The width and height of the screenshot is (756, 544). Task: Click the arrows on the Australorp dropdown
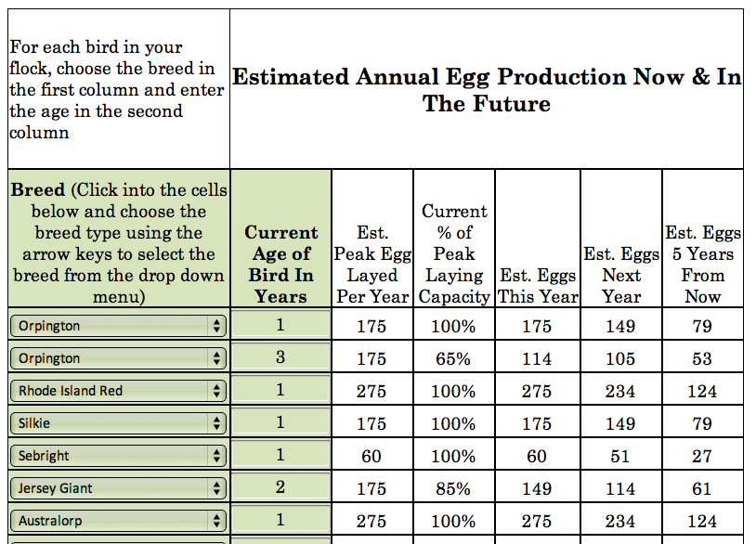click(215, 519)
